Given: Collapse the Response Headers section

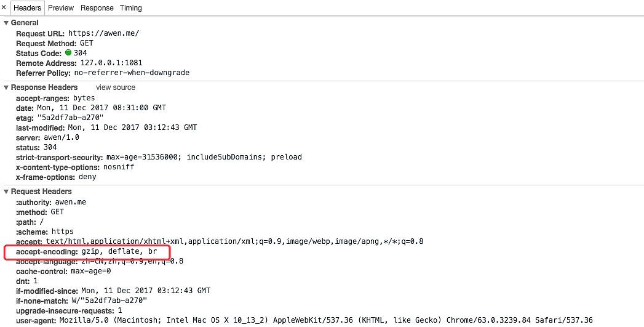Looking at the screenshot, I should tap(6, 87).
